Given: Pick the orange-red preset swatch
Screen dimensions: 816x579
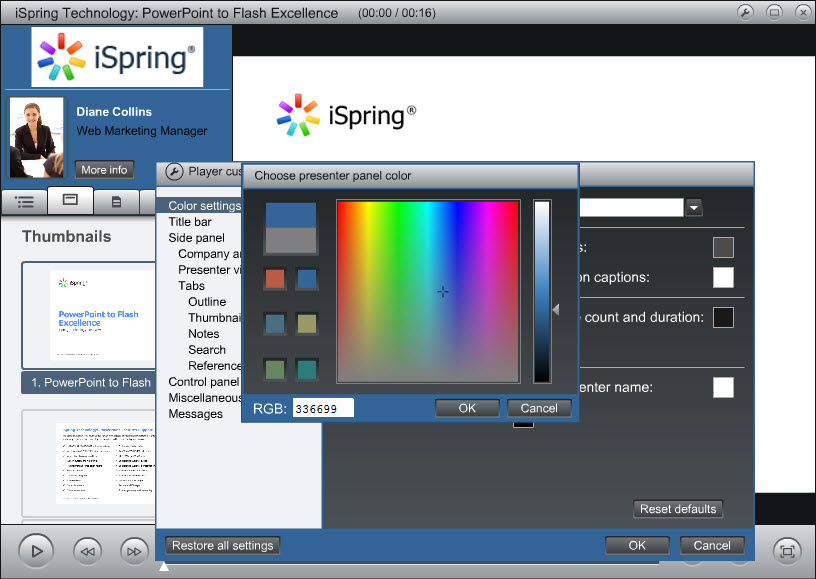Looking at the screenshot, I should [275, 279].
